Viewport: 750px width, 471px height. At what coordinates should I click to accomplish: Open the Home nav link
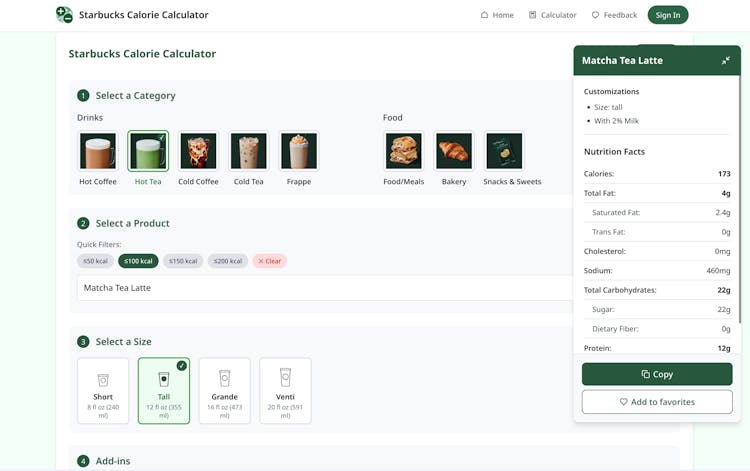pyautogui.click(x=497, y=15)
